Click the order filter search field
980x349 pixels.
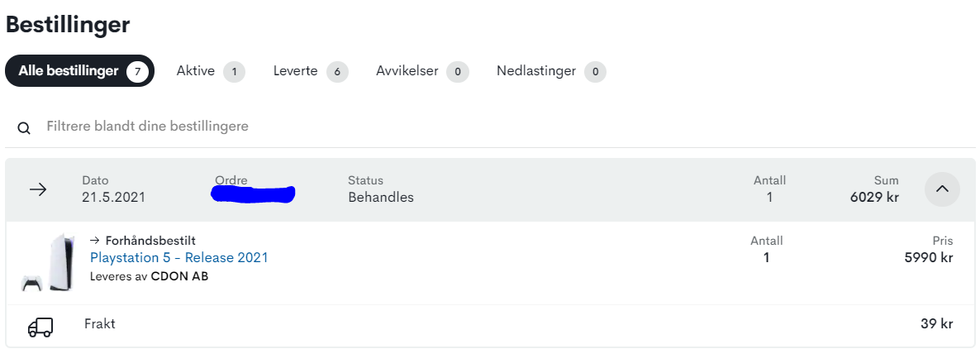click(331, 127)
